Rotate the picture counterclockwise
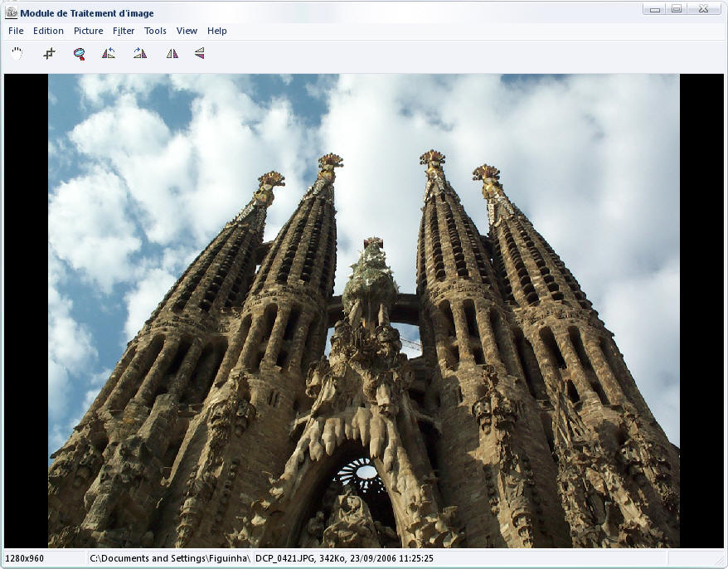The width and height of the screenshot is (728, 569). [109, 53]
